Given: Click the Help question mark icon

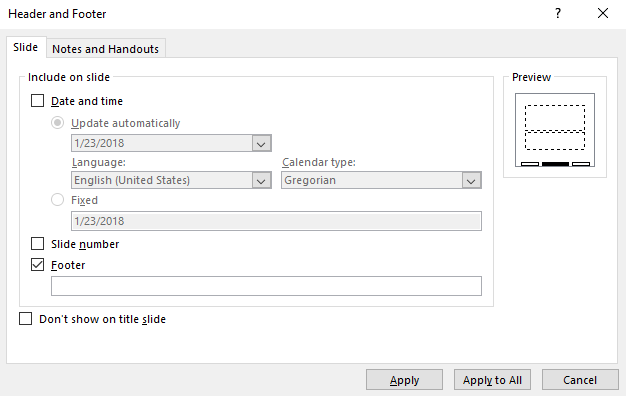Looking at the screenshot, I should (x=558, y=14).
